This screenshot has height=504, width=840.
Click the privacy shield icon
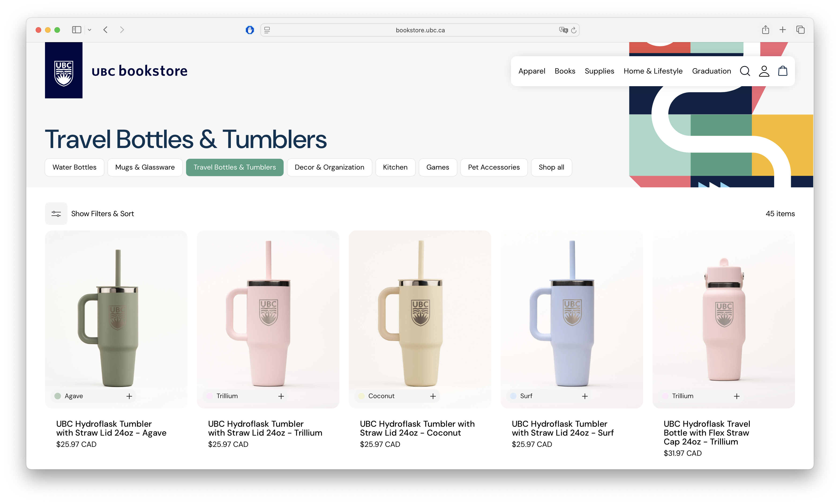250,30
